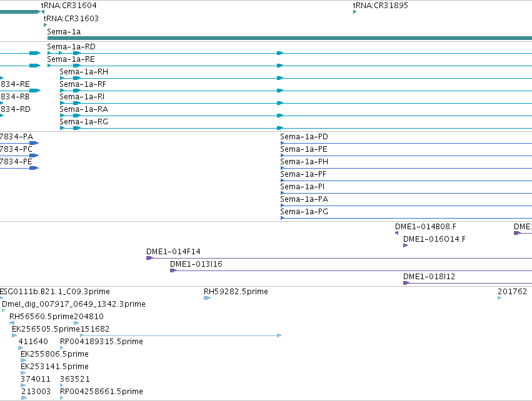Select protein Sema-1a-PI
The image size is (532, 401).
point(303,187)
